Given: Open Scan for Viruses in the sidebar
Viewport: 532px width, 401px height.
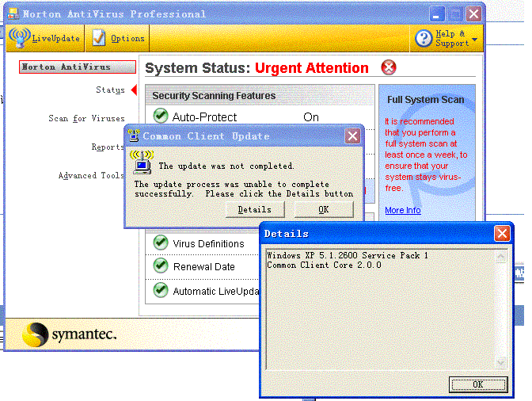Looking at the screenshot, I should point(86,119).
